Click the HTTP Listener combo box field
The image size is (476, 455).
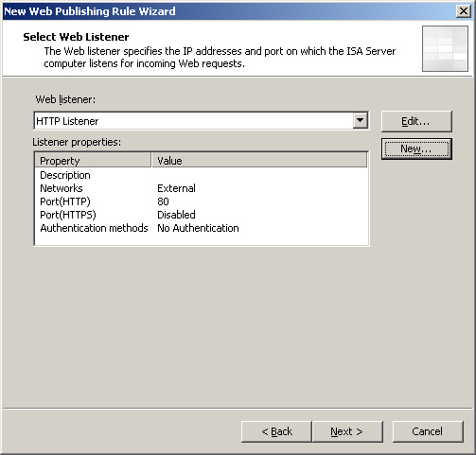[201, 121]
